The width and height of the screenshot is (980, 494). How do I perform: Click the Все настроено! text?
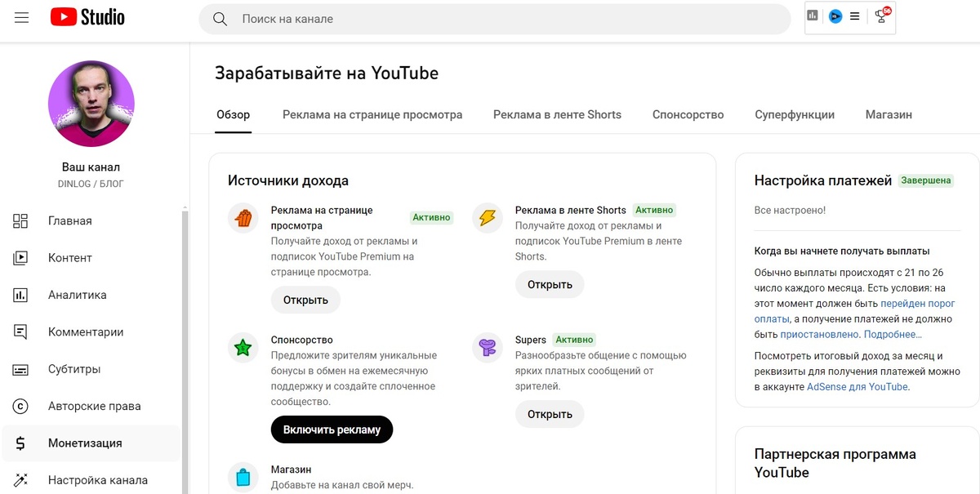790,210
